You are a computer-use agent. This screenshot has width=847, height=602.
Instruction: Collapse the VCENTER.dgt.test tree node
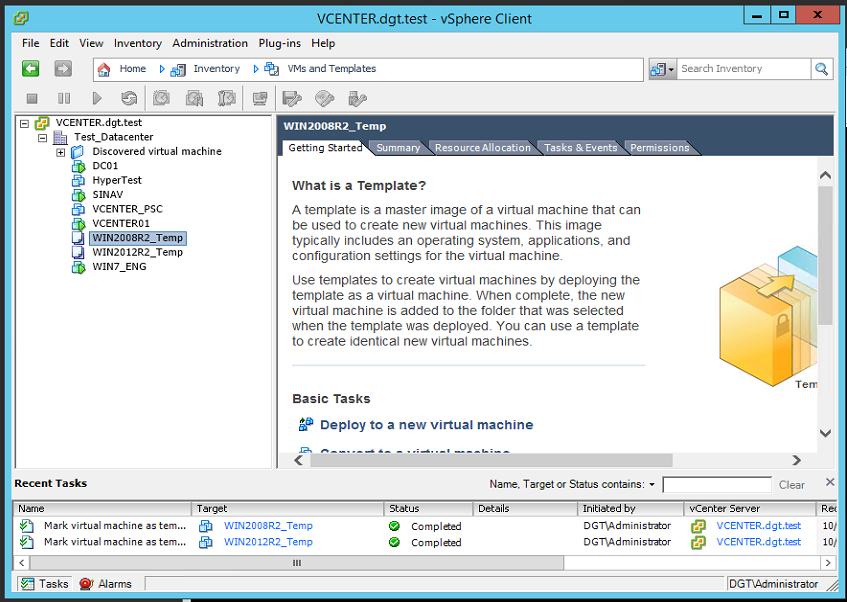(24, 123)
